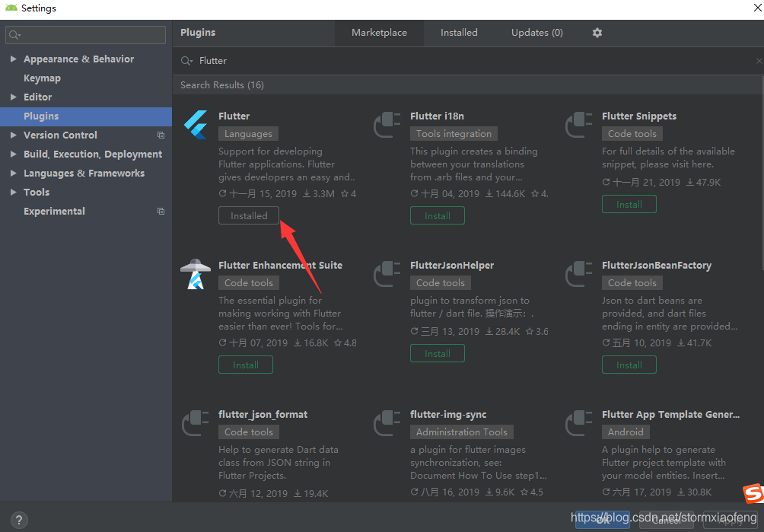Open the flutter-img-sync plugin title

coord(448,414)
